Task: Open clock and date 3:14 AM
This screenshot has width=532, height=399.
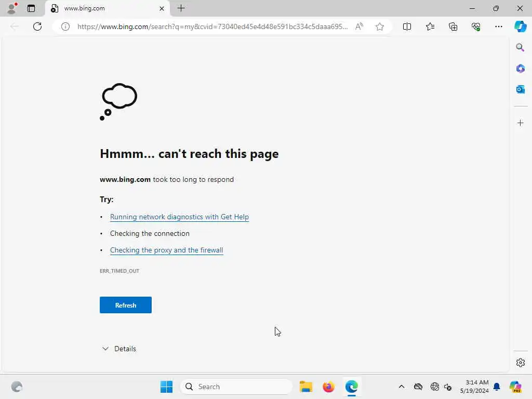Action: tap(474, 387)
